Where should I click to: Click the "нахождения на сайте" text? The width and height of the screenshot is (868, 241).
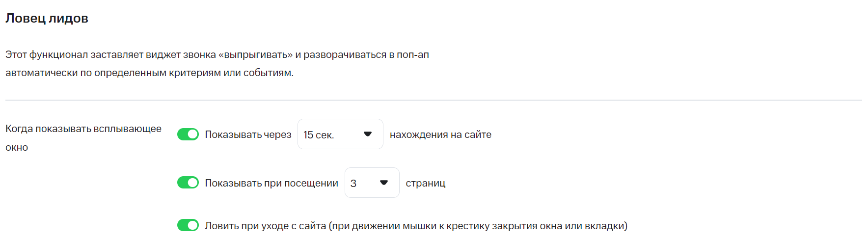(x=440, y=134)
